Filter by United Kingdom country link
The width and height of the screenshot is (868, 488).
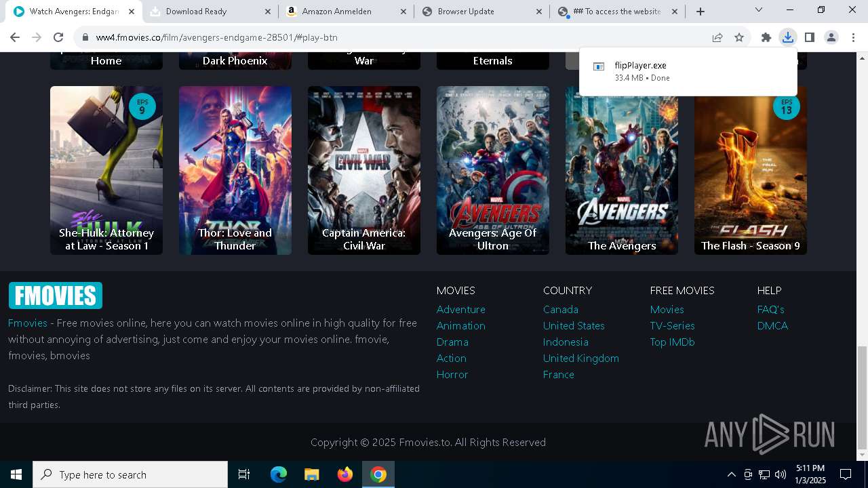[x=581, y=358]
